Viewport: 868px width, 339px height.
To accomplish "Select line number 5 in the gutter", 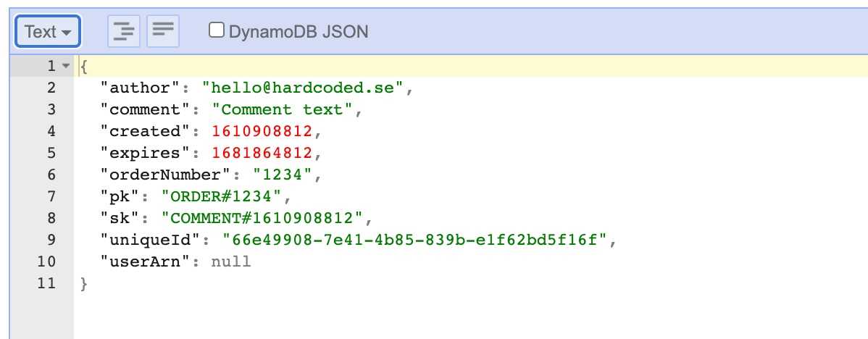I will click(51, 153).
